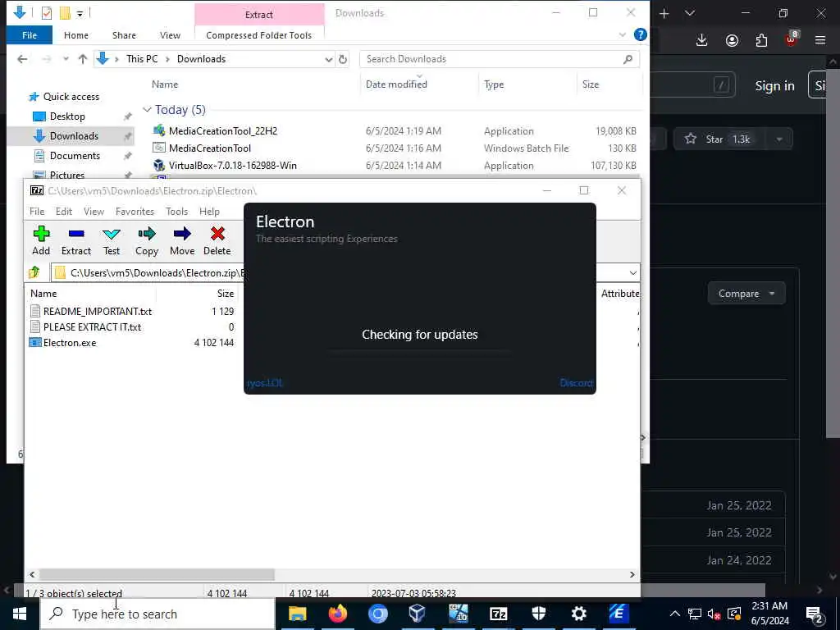
Task: Open ryos.LOL link in Electron splash
Action: tap(265, 383)
